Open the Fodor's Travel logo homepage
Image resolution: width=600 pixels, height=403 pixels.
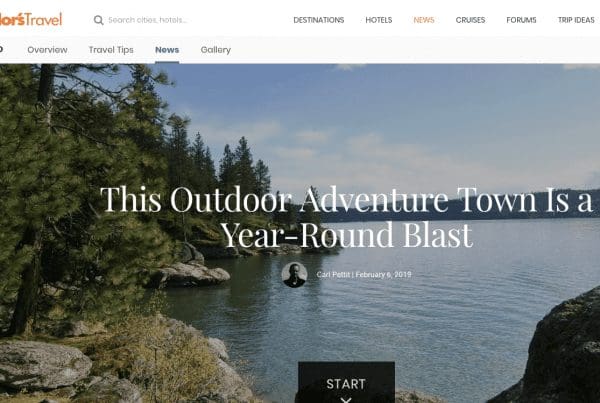tap(31, 19)
